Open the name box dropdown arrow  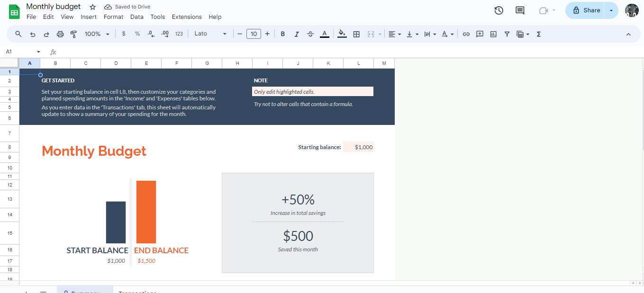pyautogui.click(x=38, y=52)
